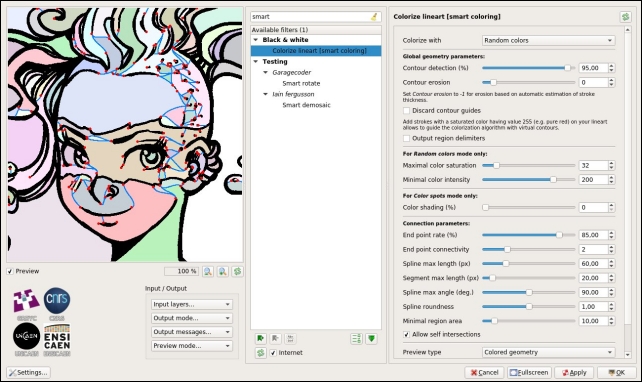Click the Contour detection value field 95,00
The height and width of the screenshot is (382, 642).
[x=593, y=68]
